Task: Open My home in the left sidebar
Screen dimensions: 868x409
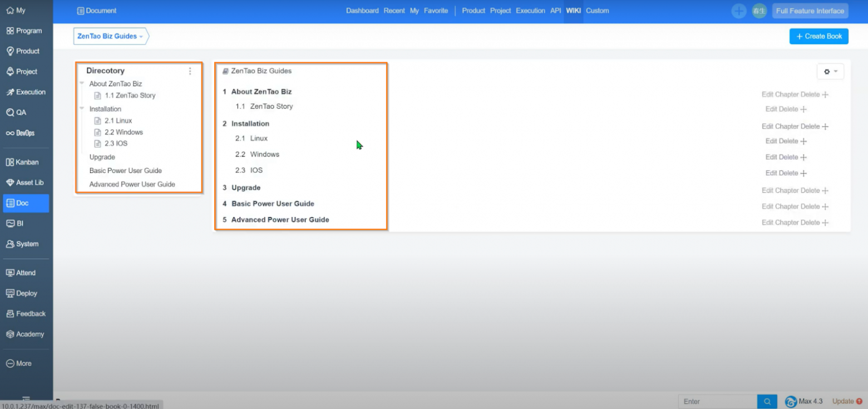Action: point(16,10)
